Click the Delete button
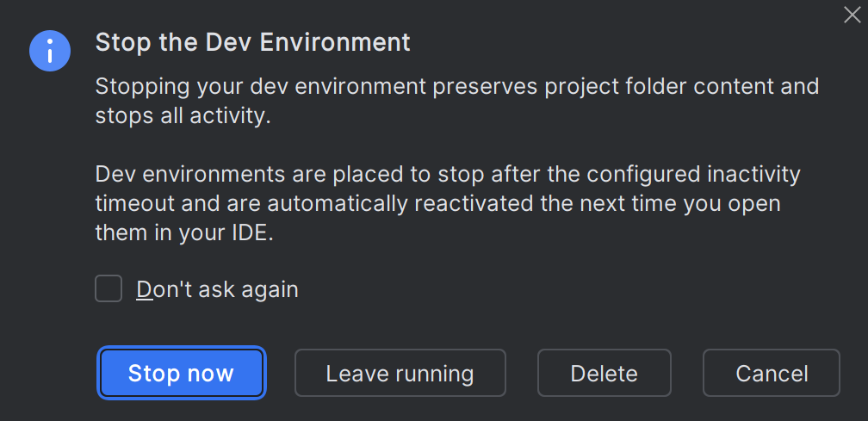 604,373
